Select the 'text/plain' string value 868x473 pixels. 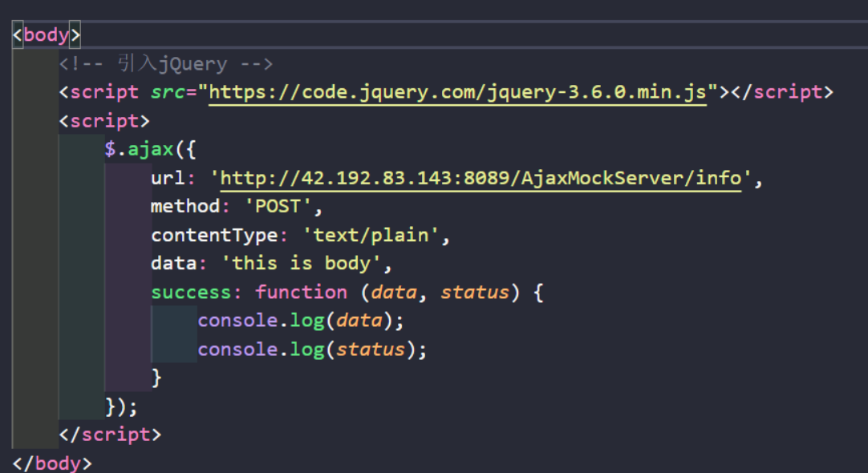tap(371, 236)
